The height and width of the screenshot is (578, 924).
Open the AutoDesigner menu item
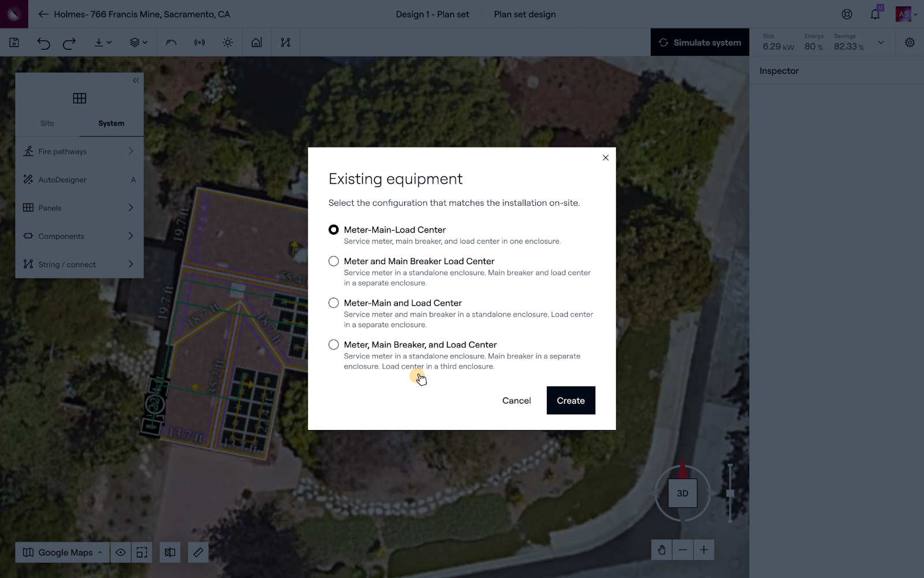pyautogui.click(x=80, y=180)
